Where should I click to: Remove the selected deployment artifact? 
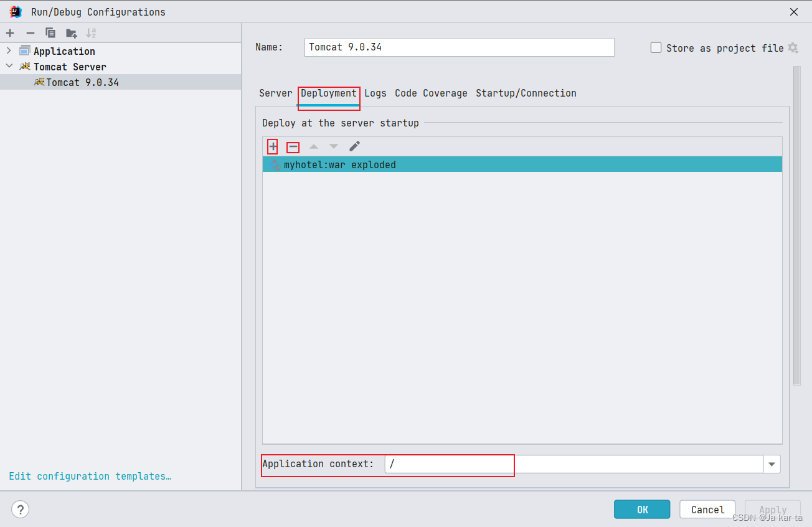[x=293, y=146]
